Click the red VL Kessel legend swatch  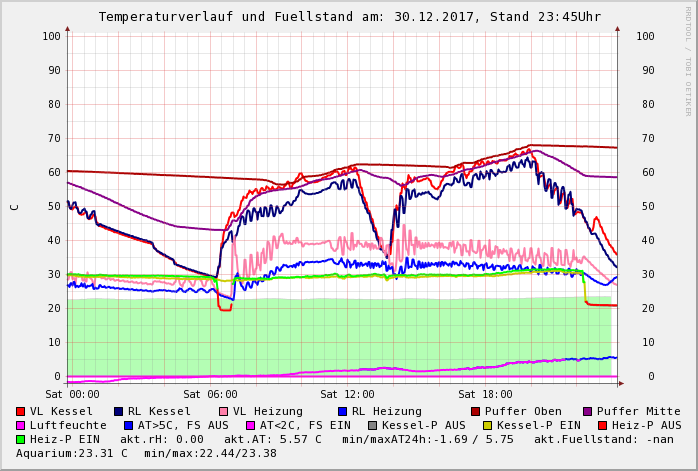click(21, 411)
